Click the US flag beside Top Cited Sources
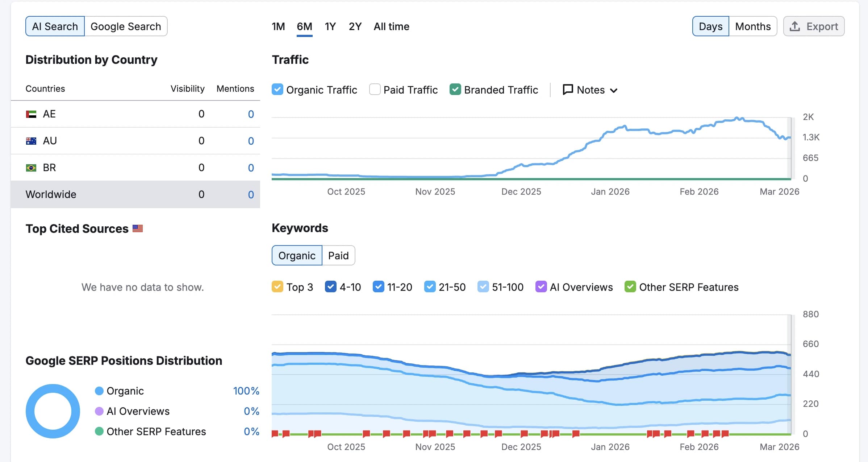 (138, 228)
